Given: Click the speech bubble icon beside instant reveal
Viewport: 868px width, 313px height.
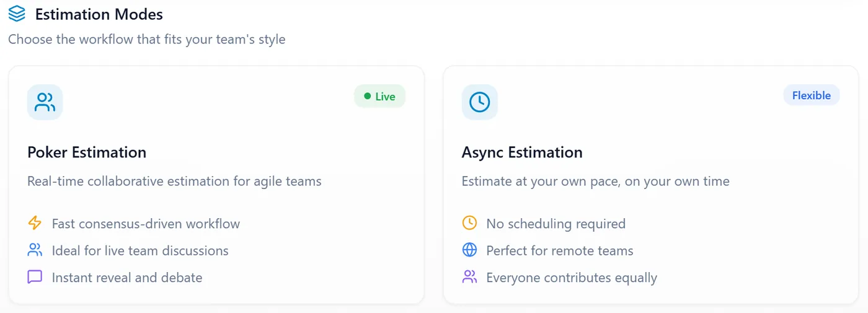Looking at the screenshot, I should pos(35,277).
